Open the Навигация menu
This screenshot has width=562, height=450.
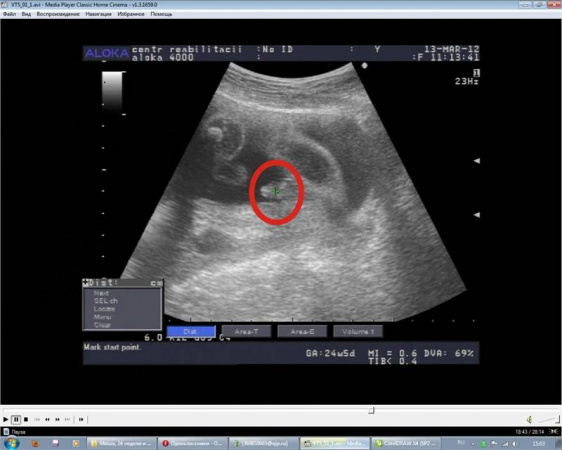click(x=99, y=14)
